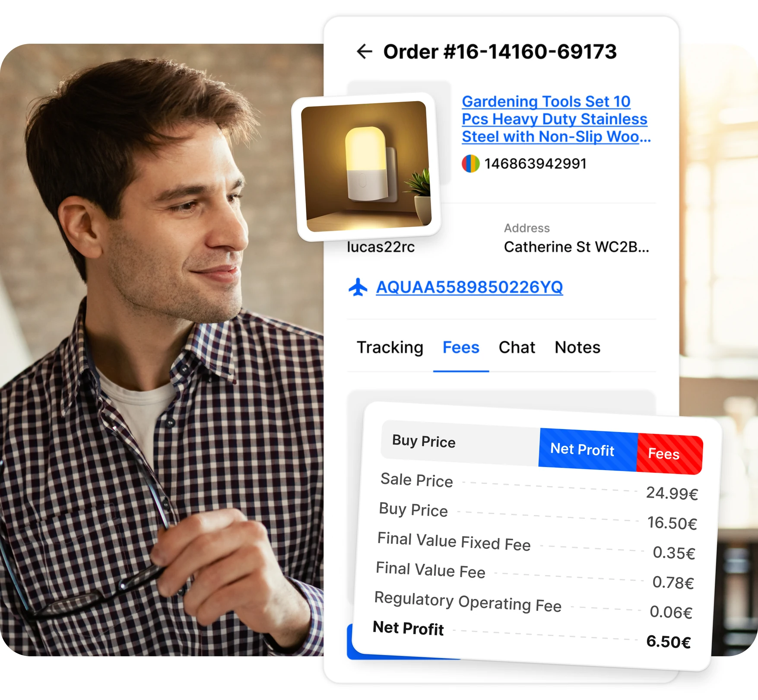Click the grey Buy Price bar segment
The image size is (758, 700).
coord(460,443)
